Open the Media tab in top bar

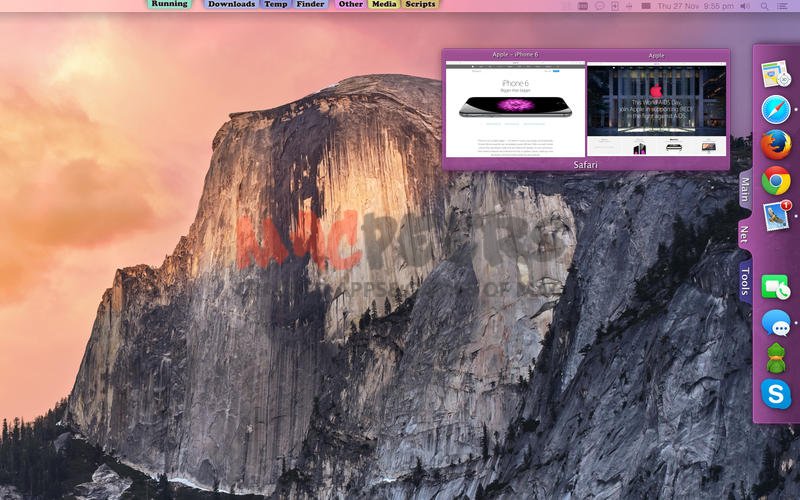click(384, 4)
